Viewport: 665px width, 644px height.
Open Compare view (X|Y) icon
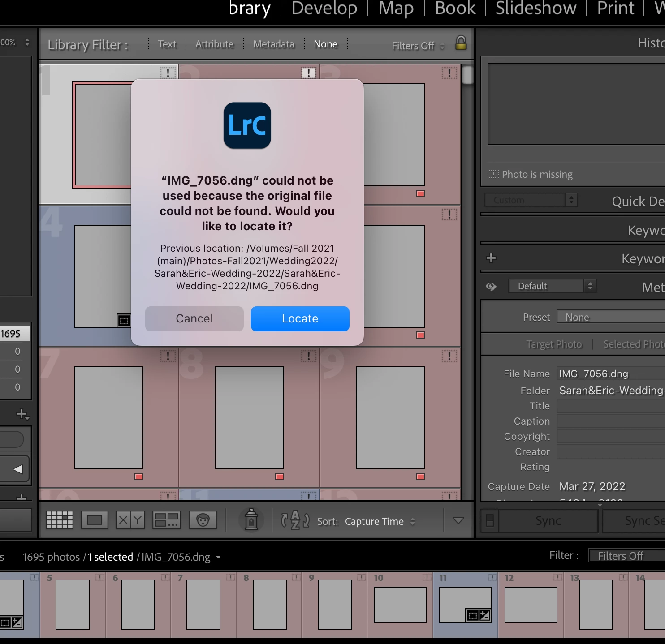130,520
